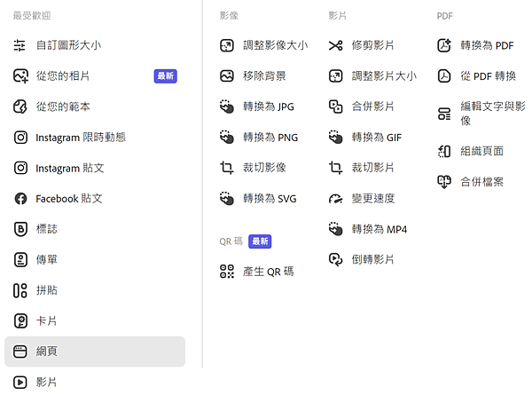Click the sliders icon beside 自訂圖形大小
The height and width of the screenshot is (395, 532).
tap(20, 45)
